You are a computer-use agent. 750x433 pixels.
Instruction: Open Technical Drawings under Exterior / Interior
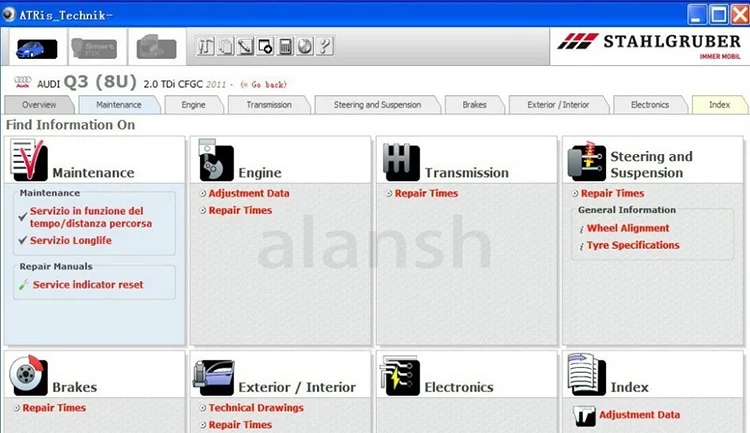pyautogui.click(x=256, y=408)
